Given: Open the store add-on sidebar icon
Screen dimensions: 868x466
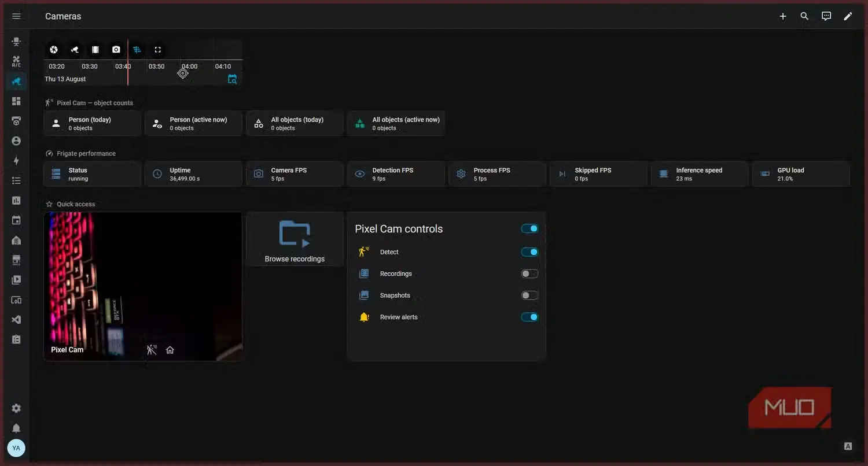Looking at the screenshot, I should [x=16, y=260].
